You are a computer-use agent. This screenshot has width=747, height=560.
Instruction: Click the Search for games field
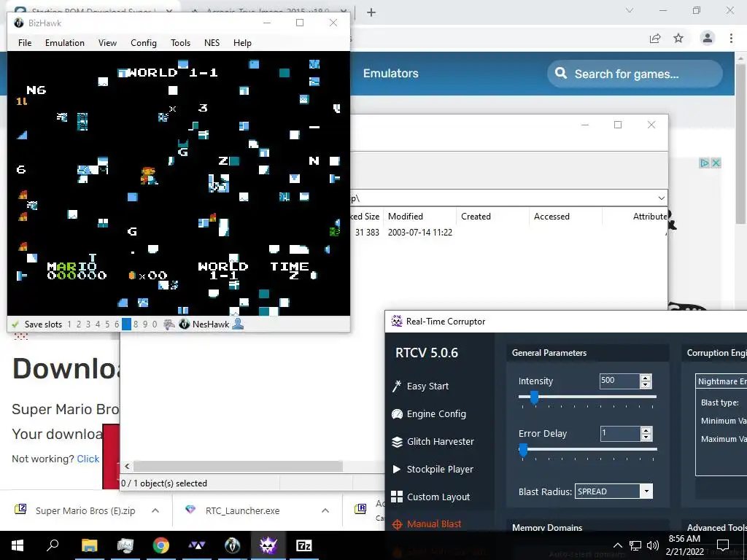tap(635, 74)
